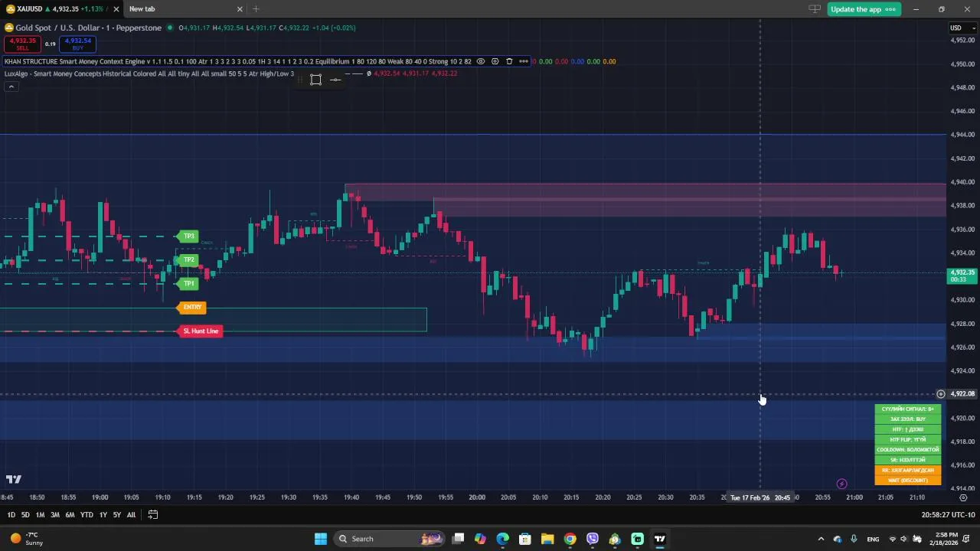
Task: Open Task View from the taskbar
Action: click(x=458, y=539)
